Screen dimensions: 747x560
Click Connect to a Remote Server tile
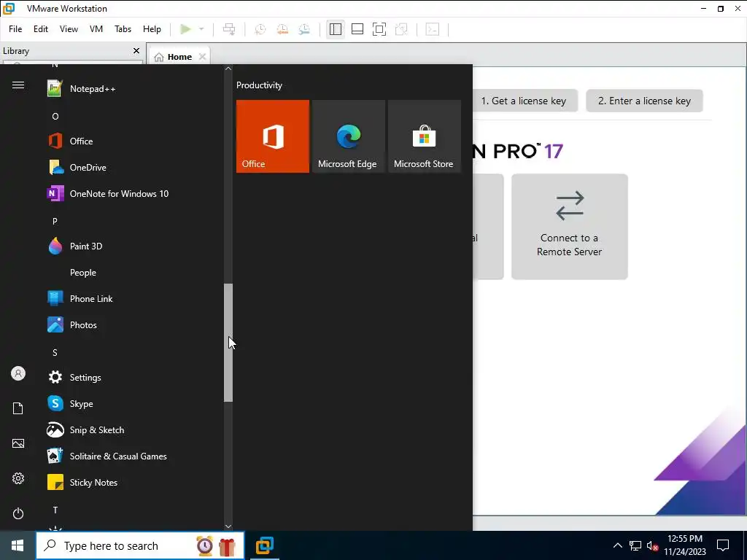tap(569, 227)
